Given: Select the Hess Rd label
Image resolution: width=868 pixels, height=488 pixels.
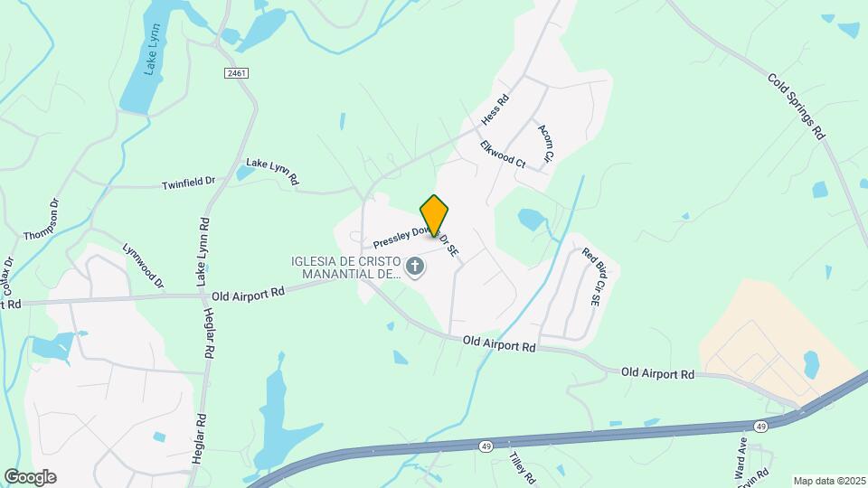Looking at the screenshot, I should click(495, 109).
